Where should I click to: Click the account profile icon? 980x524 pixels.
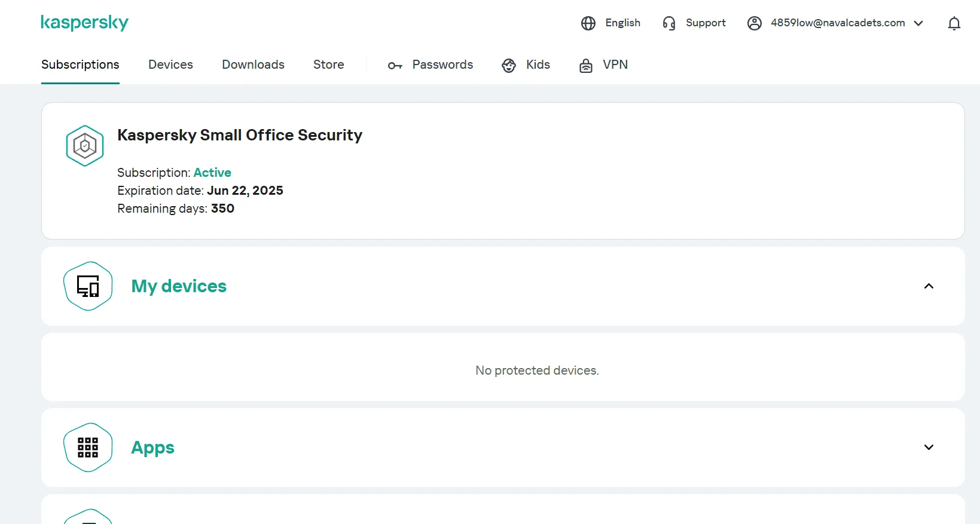tap(755, 23)
